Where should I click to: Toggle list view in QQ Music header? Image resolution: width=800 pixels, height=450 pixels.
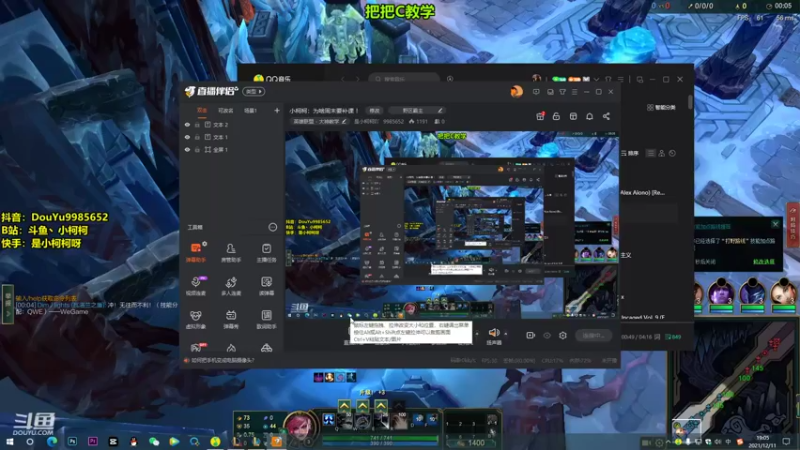click(651, 153)
